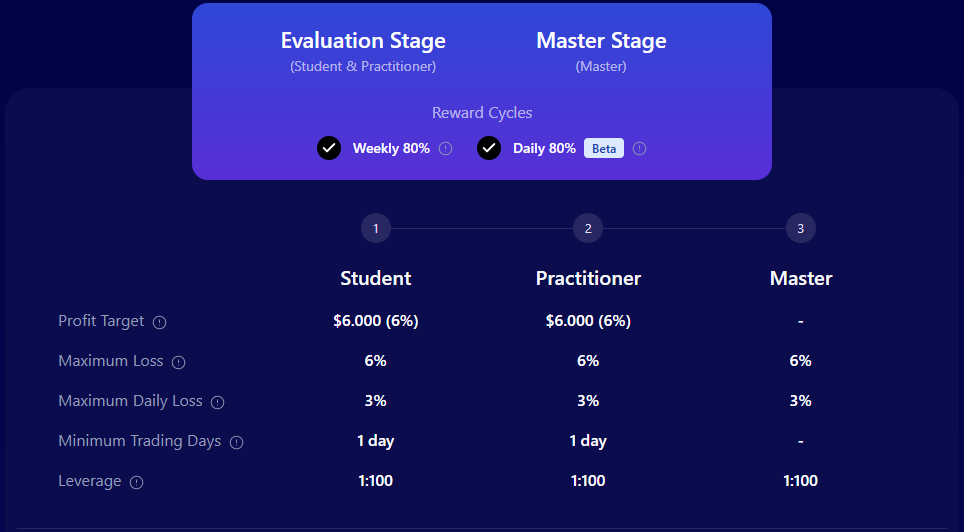Click the Practitioner column heading
Viewport: 964px width, 532px height.
588,278
